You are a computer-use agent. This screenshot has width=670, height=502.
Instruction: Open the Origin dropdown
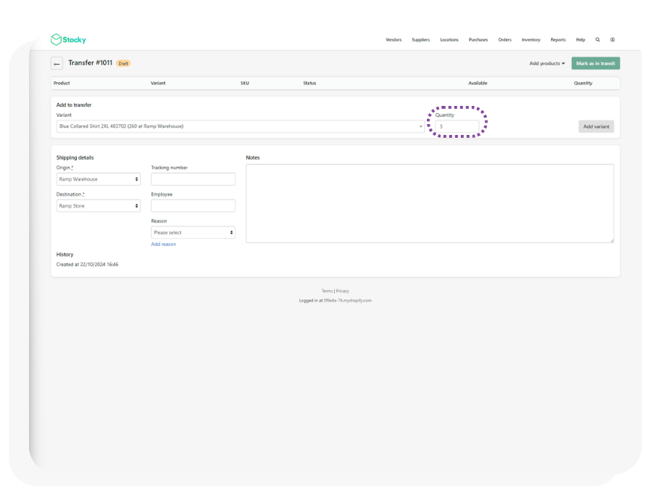[x=98, y=179]
